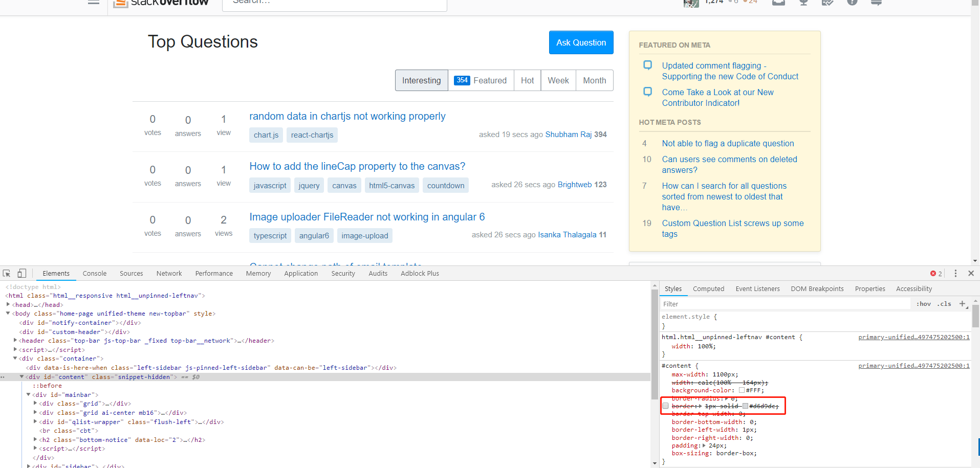Focus the Styles Filter input field

(786, 304)
